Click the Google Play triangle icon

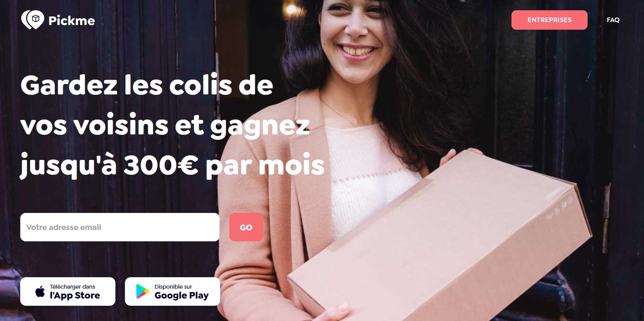(x=142, y=291)
